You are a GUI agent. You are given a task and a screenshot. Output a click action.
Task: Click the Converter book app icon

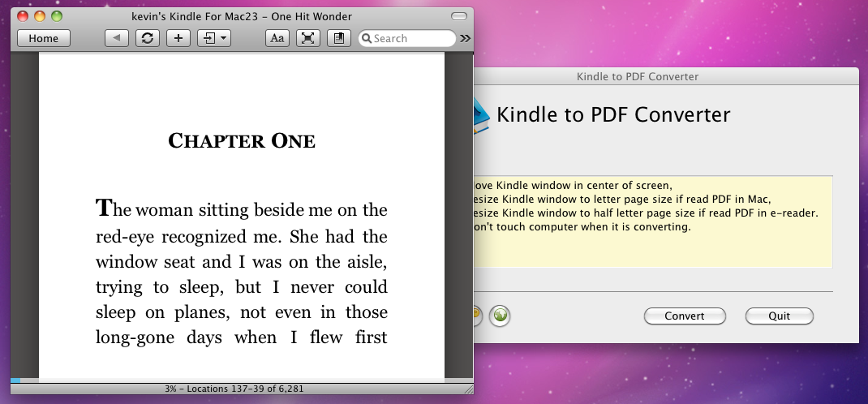[481, 115]
